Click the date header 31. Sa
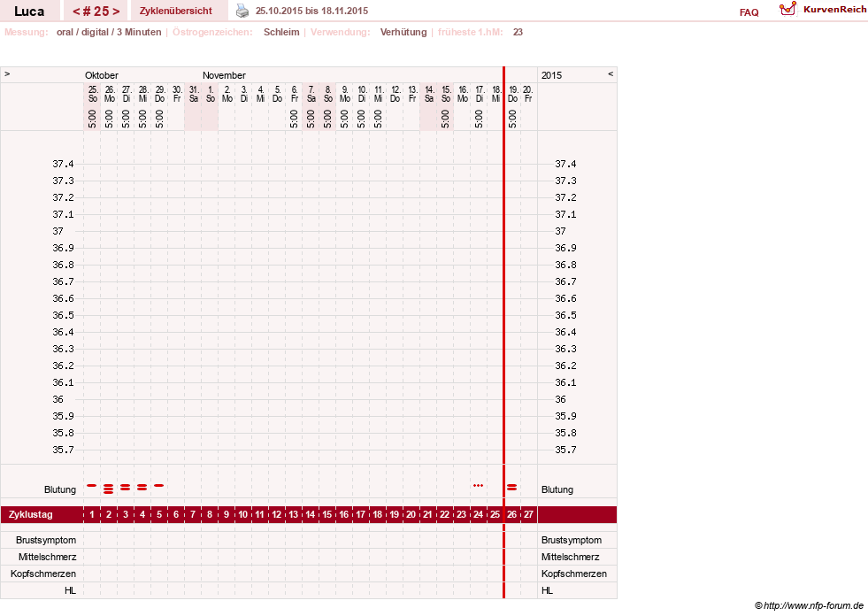The width and height of the screenshot is (868, 616). click(x=194, y=94)
